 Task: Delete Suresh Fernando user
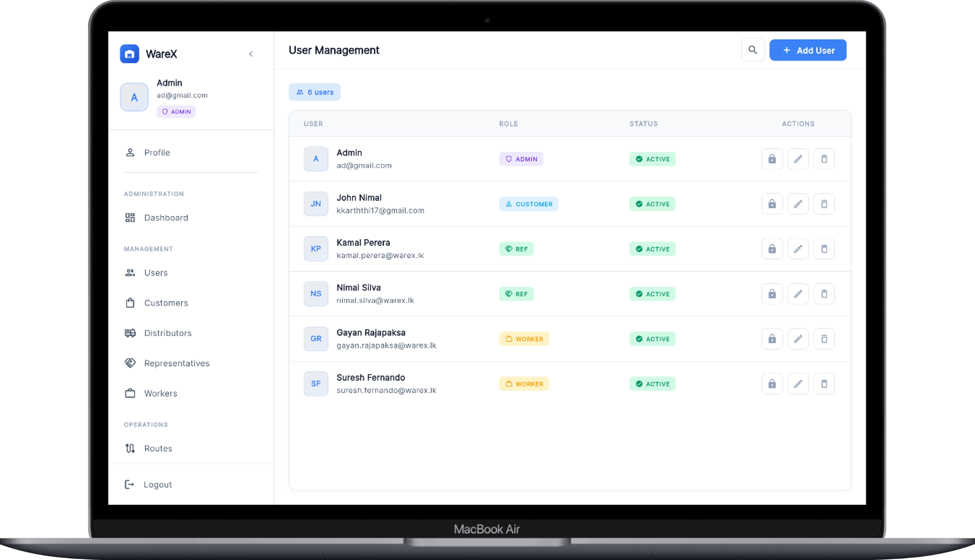824,384
